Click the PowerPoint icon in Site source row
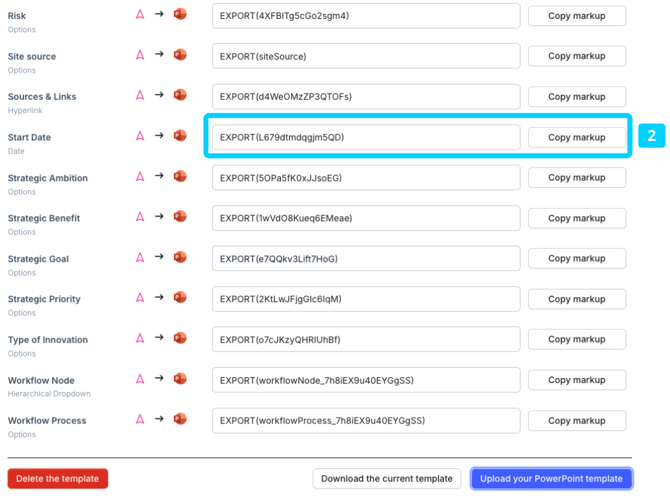This screenshot has height=498, width=670. click(x=180, y=55)
